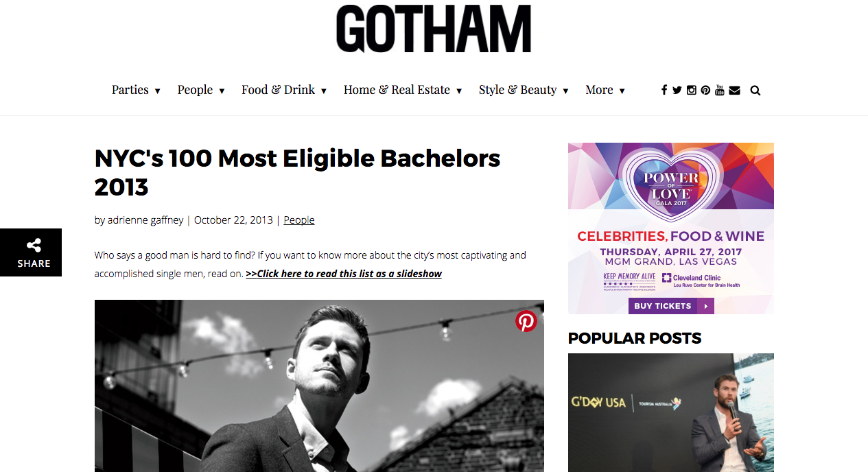Image resolution: width=868 pixels, height=472 pixels.
Task: Open Gotham's Facebook page icon
Action: [664, 90]
